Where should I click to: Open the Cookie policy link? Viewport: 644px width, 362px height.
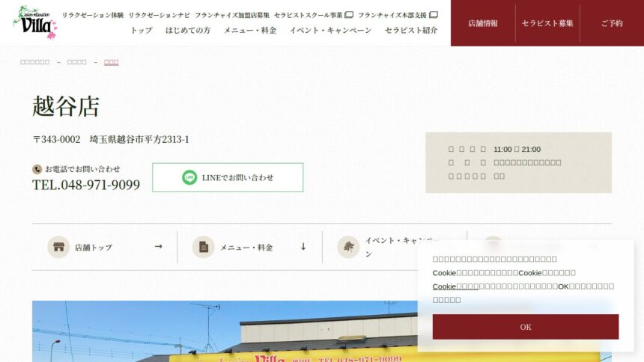click(x=455, y=286)
